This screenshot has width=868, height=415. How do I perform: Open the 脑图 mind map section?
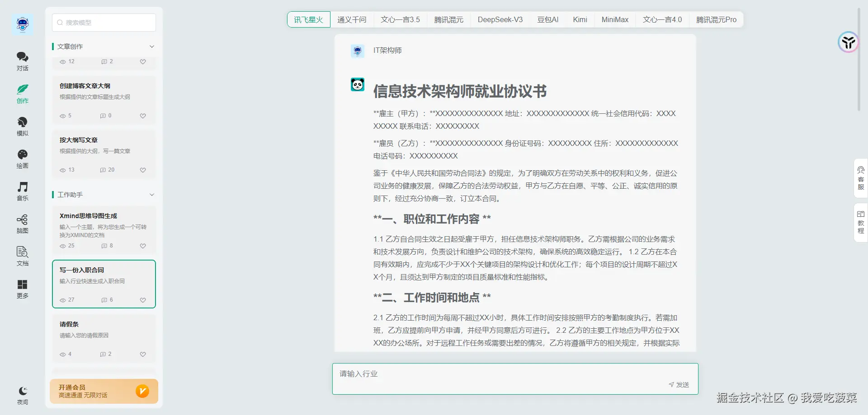[x=23, y=224]
